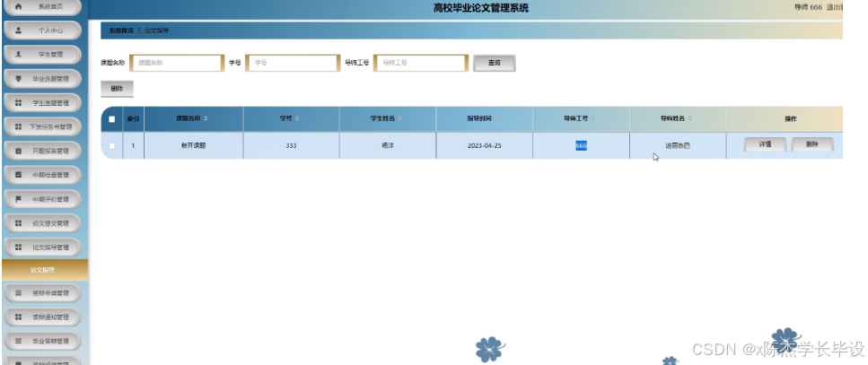Select the highlighted 论文指导 submenu item
The height and width of the screenshot is (365, 868).
45,270
